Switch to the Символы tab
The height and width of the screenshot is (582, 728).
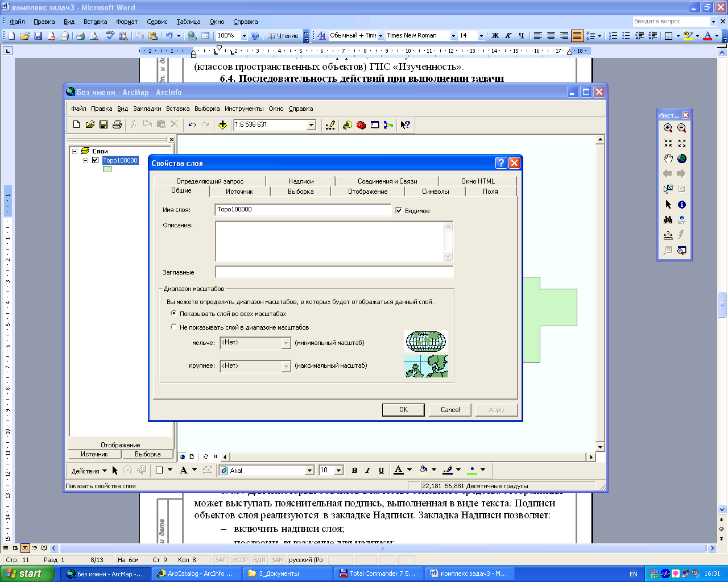[x=436, y=192]
